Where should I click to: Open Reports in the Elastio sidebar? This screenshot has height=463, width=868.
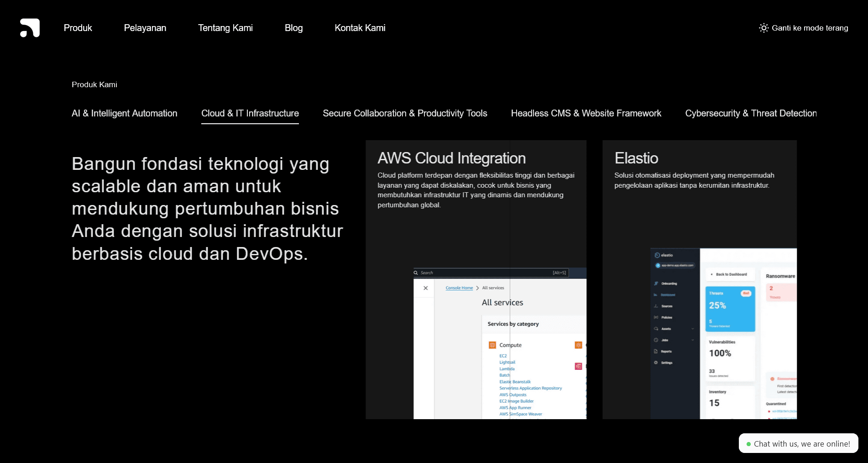(666, 351)
